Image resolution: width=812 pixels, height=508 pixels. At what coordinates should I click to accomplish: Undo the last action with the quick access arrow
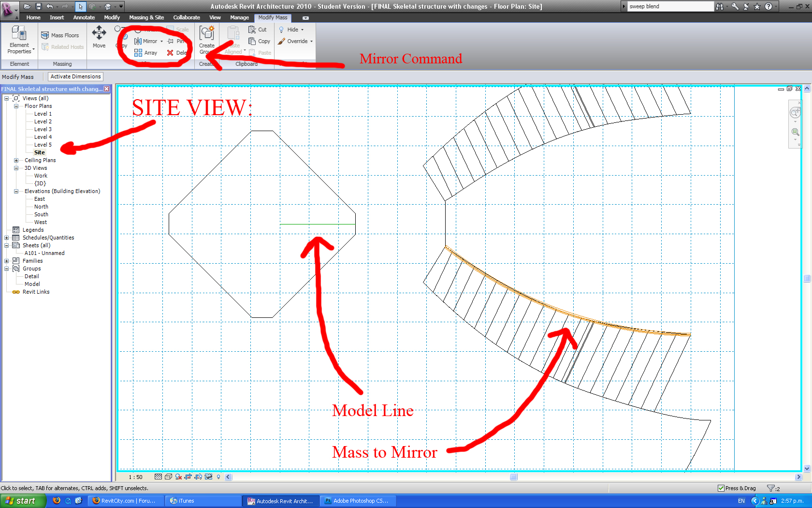point(50,6)
